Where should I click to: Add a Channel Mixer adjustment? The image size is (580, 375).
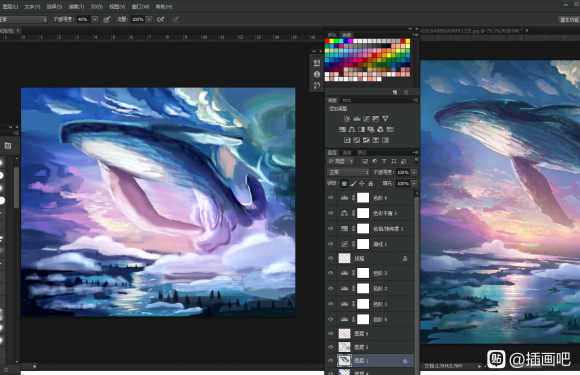pos(380,129)
